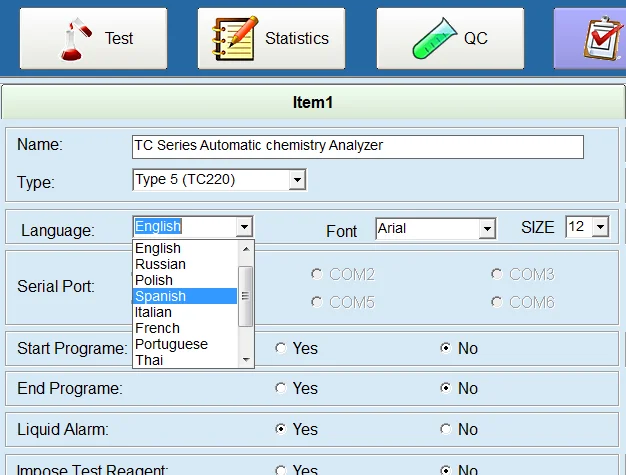Select No for End Programe

(446, 388)
